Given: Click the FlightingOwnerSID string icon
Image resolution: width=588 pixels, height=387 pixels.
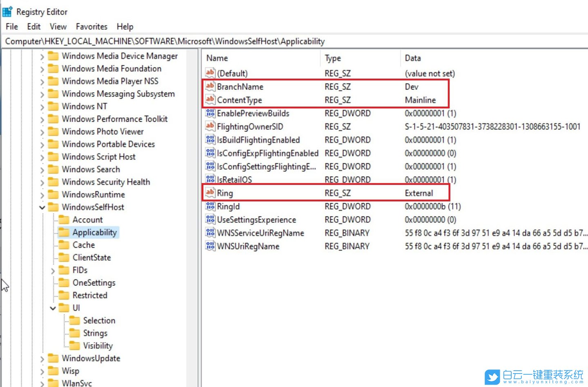Looking at the screenshot, I should 210,126.
